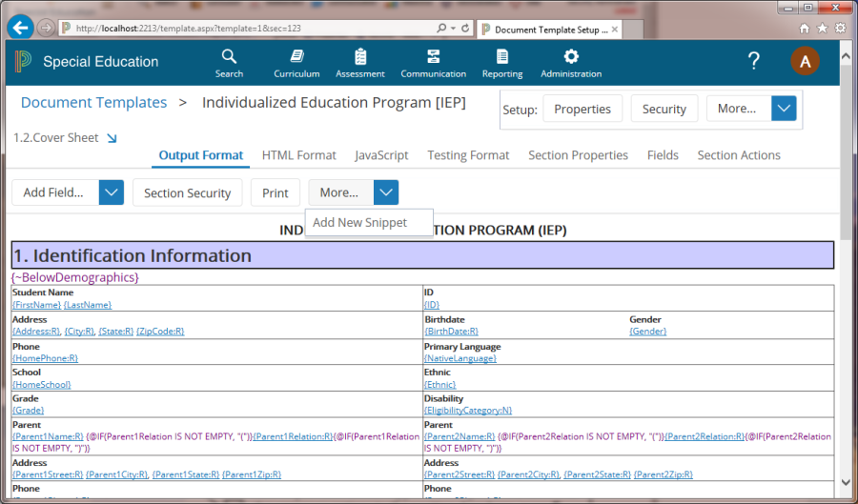Collapse the section More dropdown arrow

[386, 192]
